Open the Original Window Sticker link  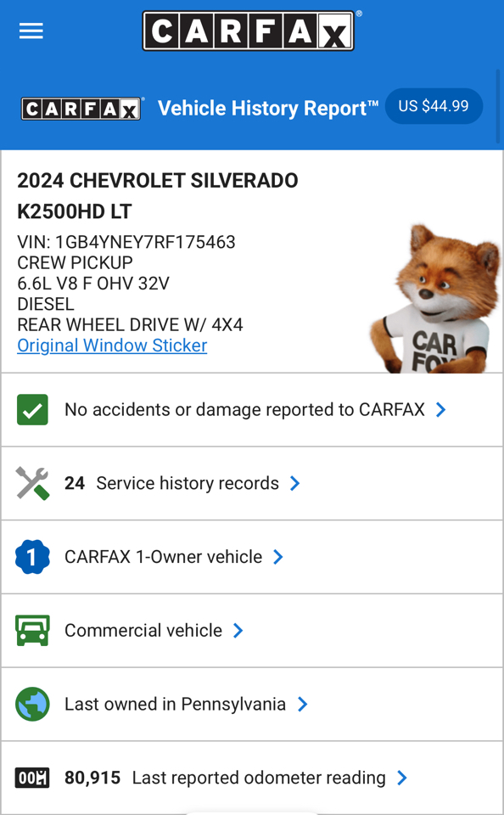click(112, 346)
